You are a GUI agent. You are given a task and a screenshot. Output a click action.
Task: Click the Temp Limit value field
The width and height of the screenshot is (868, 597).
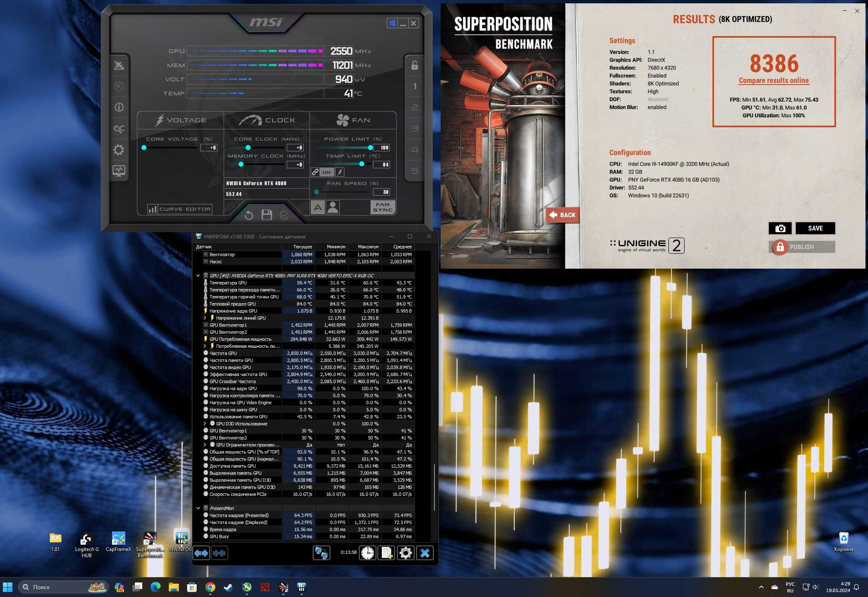[x=381, y=165]
